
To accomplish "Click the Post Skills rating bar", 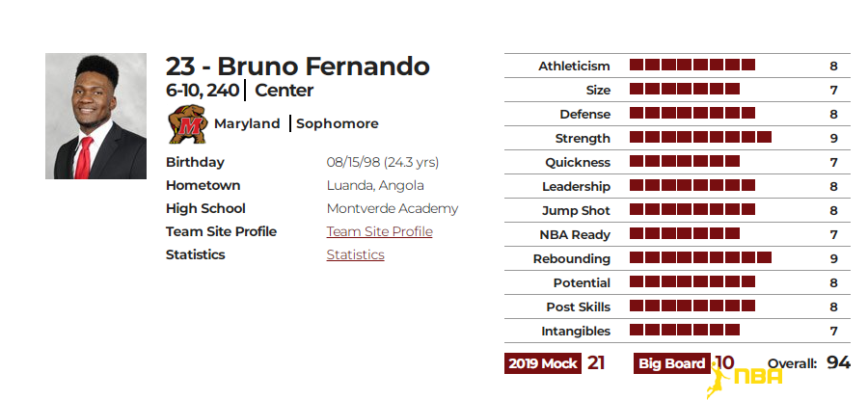I will (x=692, y=306).
